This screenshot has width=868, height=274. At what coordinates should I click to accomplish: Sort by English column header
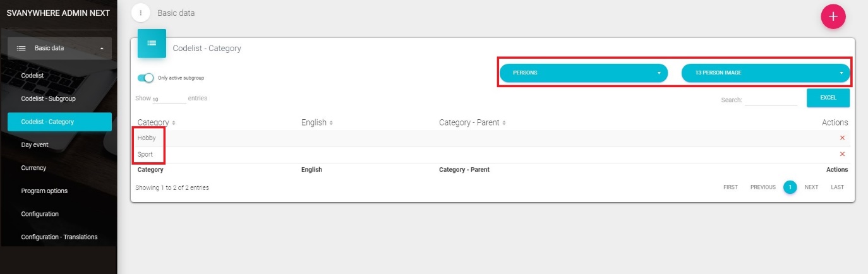[316, 122]
